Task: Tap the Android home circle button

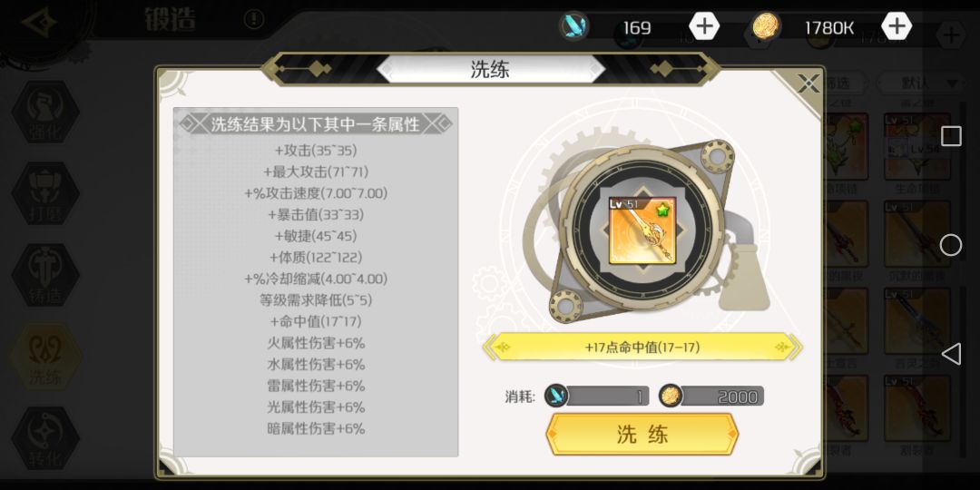Action: pyautogui.click(x=951, y=245)
